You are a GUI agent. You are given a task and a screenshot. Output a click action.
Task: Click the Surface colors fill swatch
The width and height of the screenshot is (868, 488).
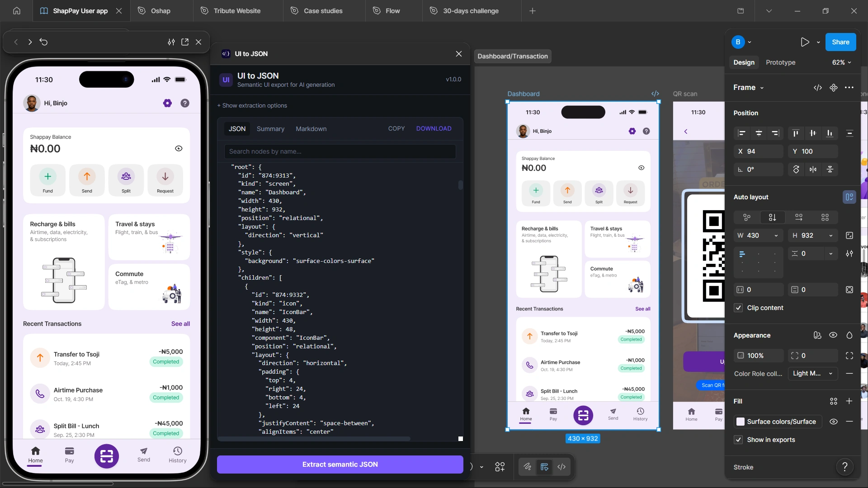coord(741,422)
